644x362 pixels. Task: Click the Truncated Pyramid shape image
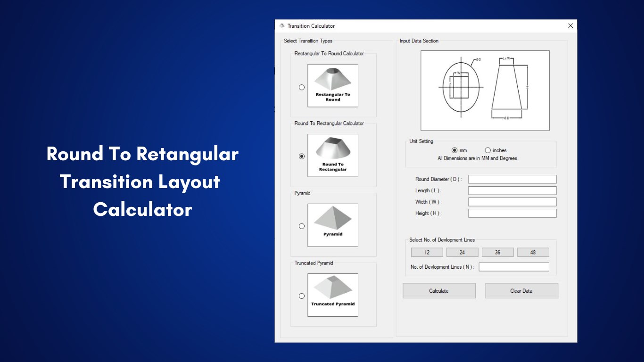[333, 295]
